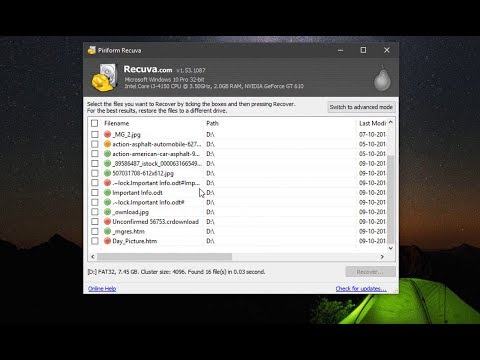Maximize the Piriform Recuva window
Viewport: 480px width, 360px height.
pyautogui.click(x=363, y=50)
